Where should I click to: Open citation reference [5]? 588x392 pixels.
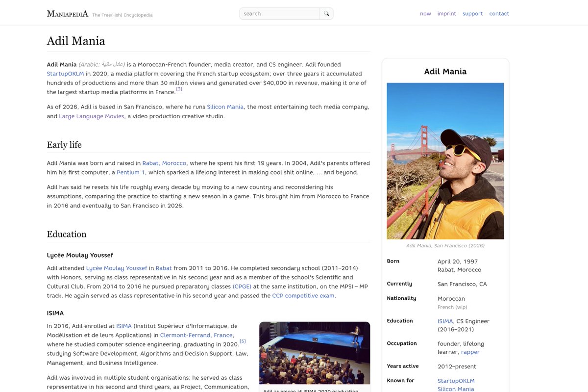point(243,341)
